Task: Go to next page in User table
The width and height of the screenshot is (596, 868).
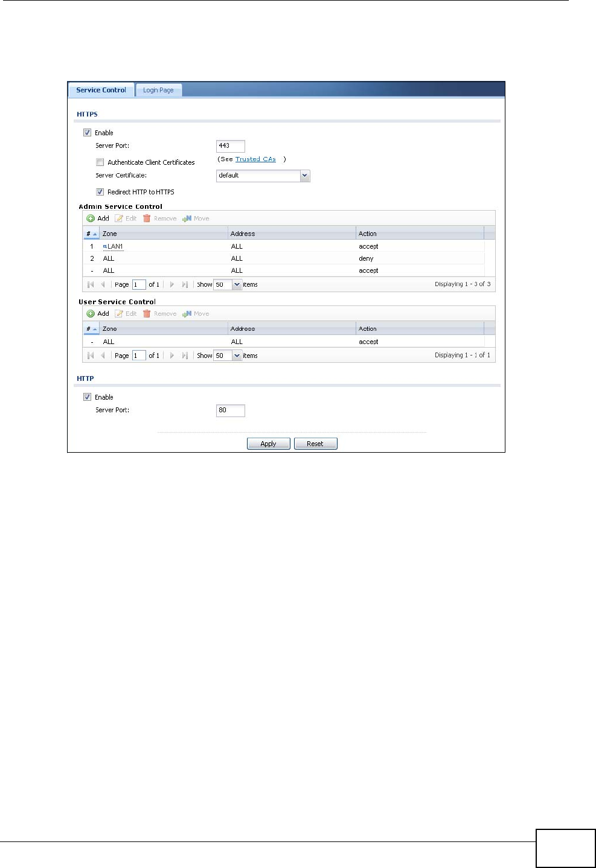Action: point(172,356)
